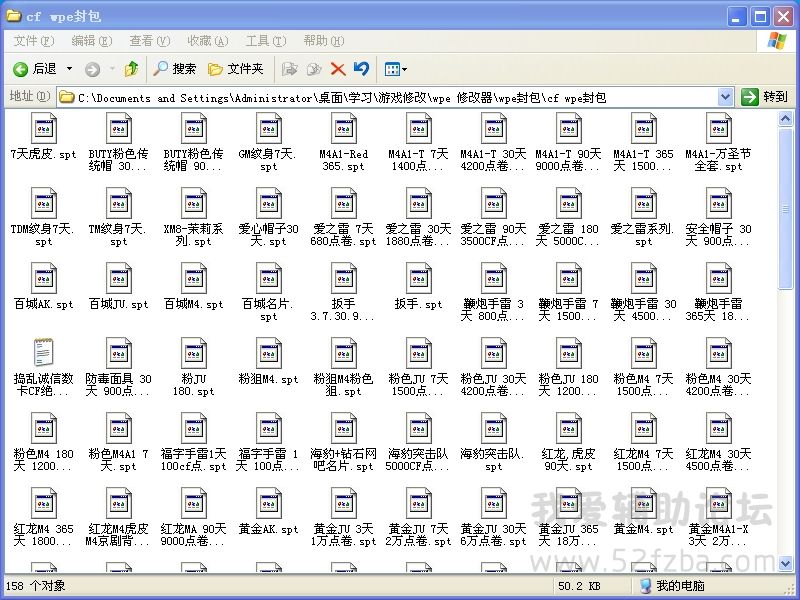
Task: Open the File (文件) menu
Action: (34, 41)
